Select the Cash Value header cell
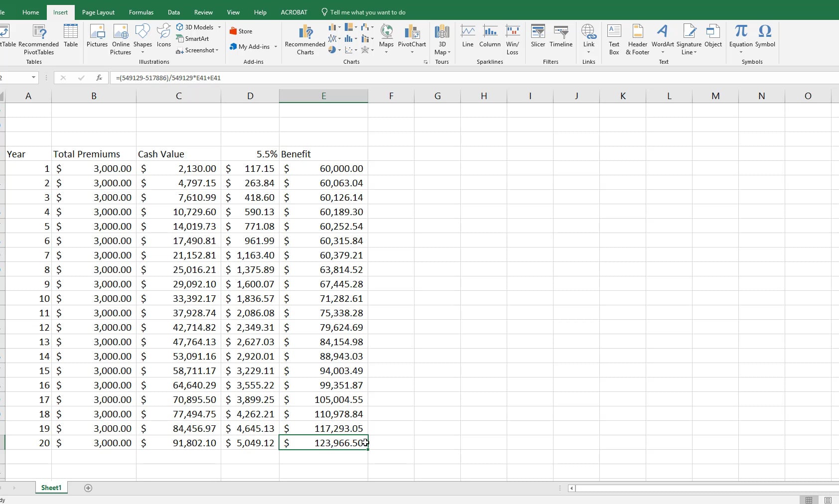The image size is (839, 504). pyautogui.click(x=179, y=154)
